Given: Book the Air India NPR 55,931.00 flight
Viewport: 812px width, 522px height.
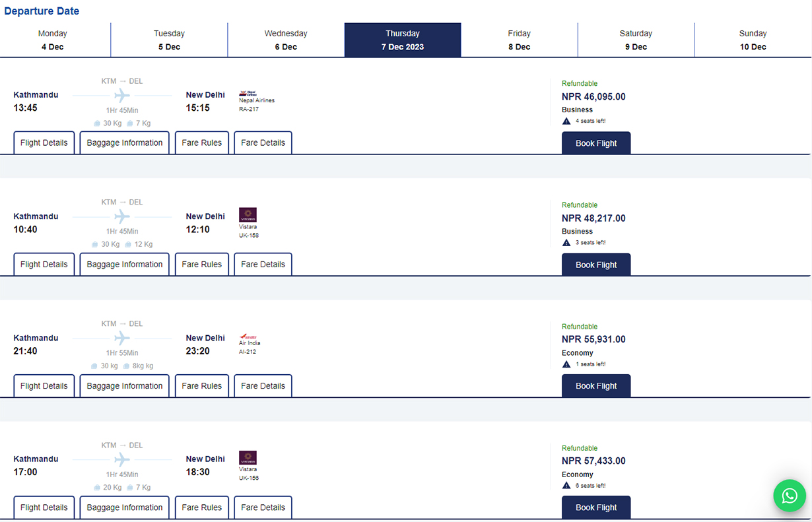Looking at the screenshot, I should coord(596,386).
